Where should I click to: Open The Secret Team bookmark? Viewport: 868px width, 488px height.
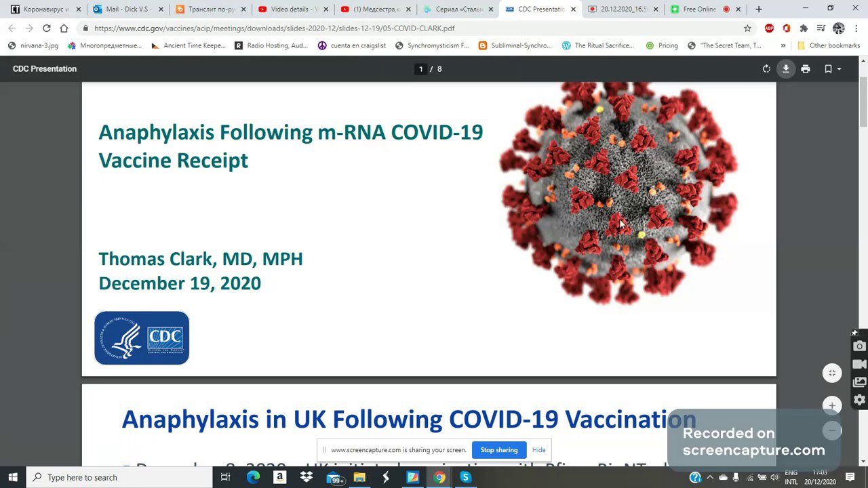[724, 45]
